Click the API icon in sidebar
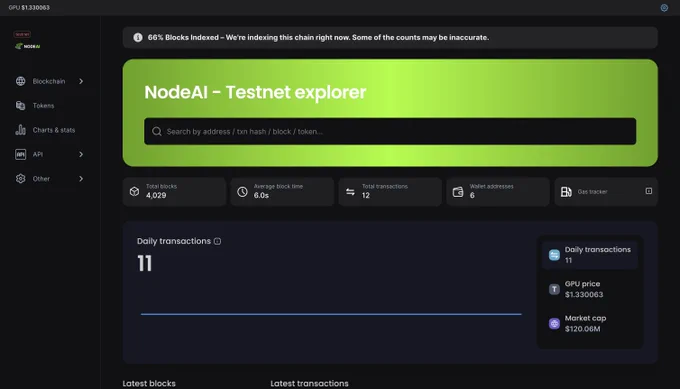Viewport: 680px width, 389px height. [x=20, y=154]
